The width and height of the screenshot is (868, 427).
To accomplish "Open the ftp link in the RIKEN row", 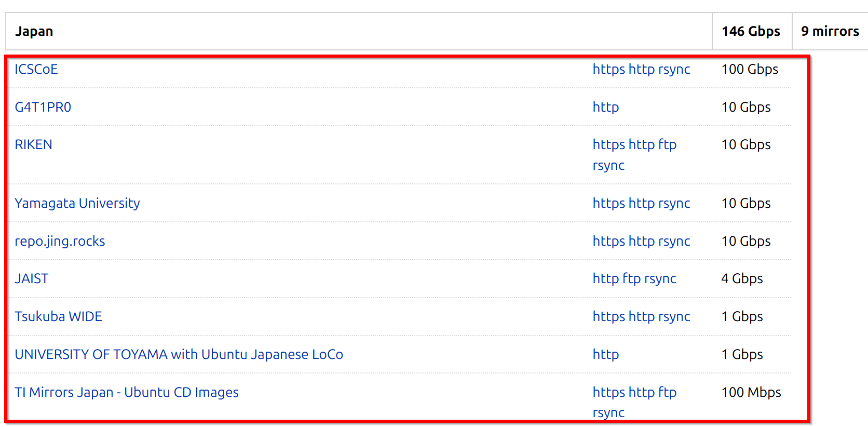I will [667, 144].
